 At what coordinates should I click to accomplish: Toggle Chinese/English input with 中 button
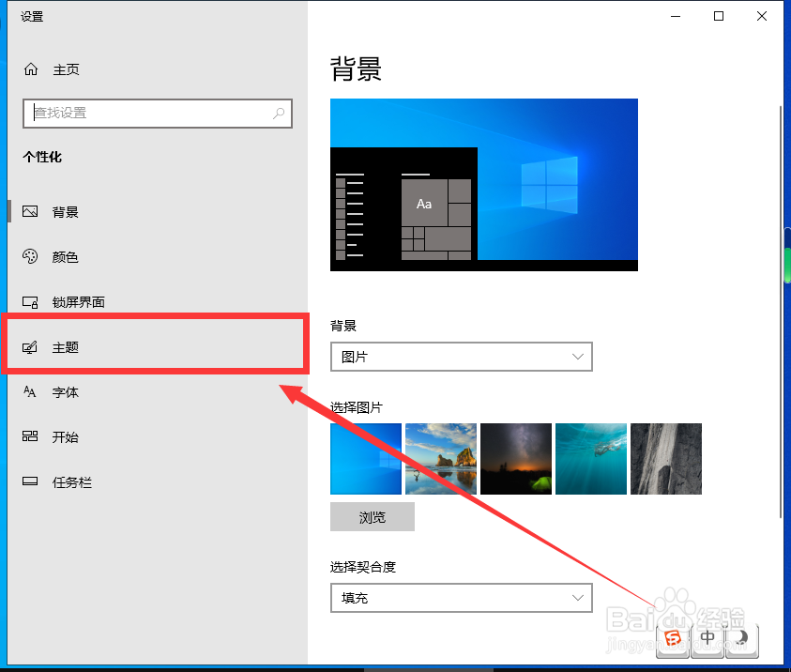pyautogui.click(x=707, y=639)
